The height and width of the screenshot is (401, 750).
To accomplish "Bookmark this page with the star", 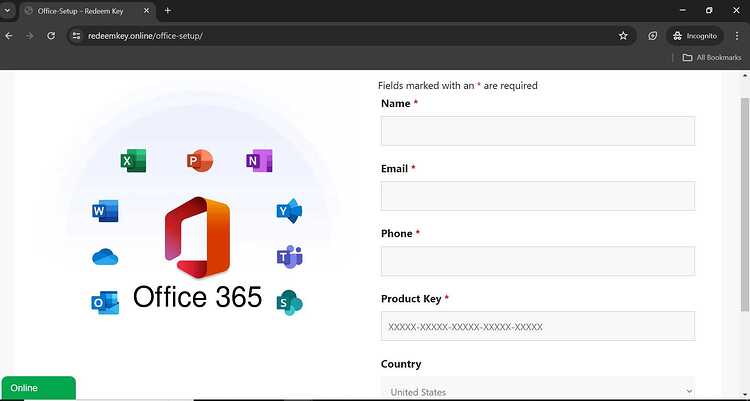I will [623, 36].
